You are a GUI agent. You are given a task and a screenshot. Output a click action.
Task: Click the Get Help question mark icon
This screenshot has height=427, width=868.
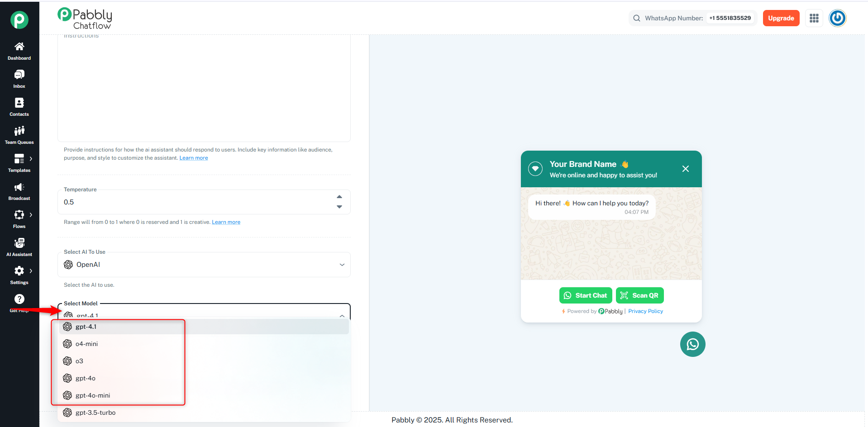click(x=19, y=299)
